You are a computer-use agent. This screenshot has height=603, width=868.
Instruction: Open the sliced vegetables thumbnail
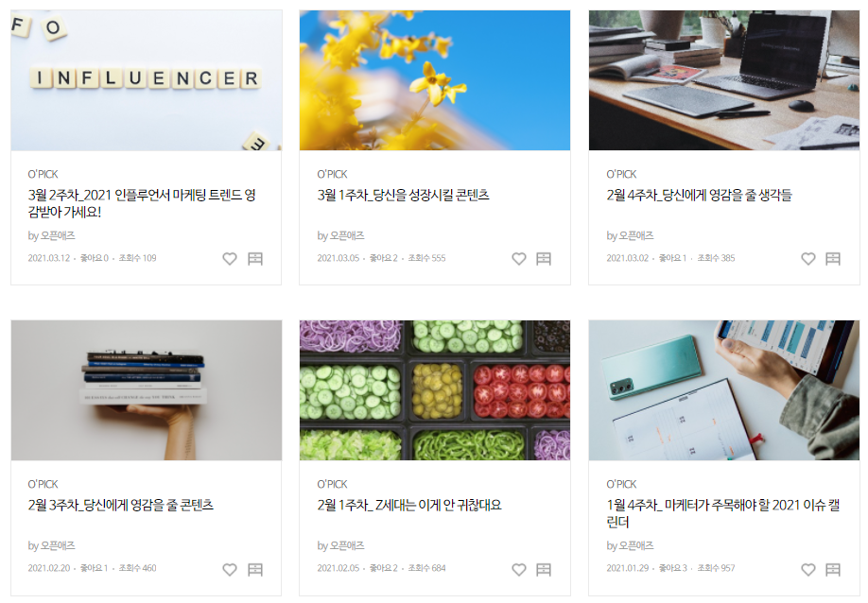(x=435, y=390)
